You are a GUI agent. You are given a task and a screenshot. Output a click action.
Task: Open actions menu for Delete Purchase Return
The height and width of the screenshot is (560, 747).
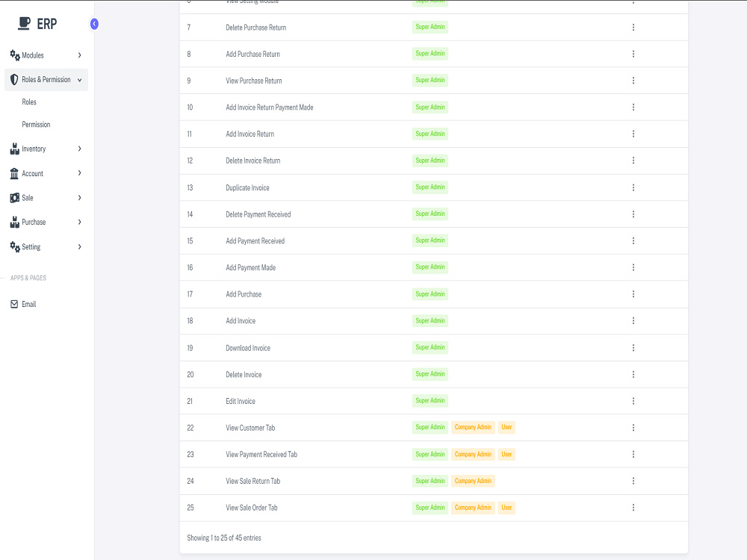633,27
